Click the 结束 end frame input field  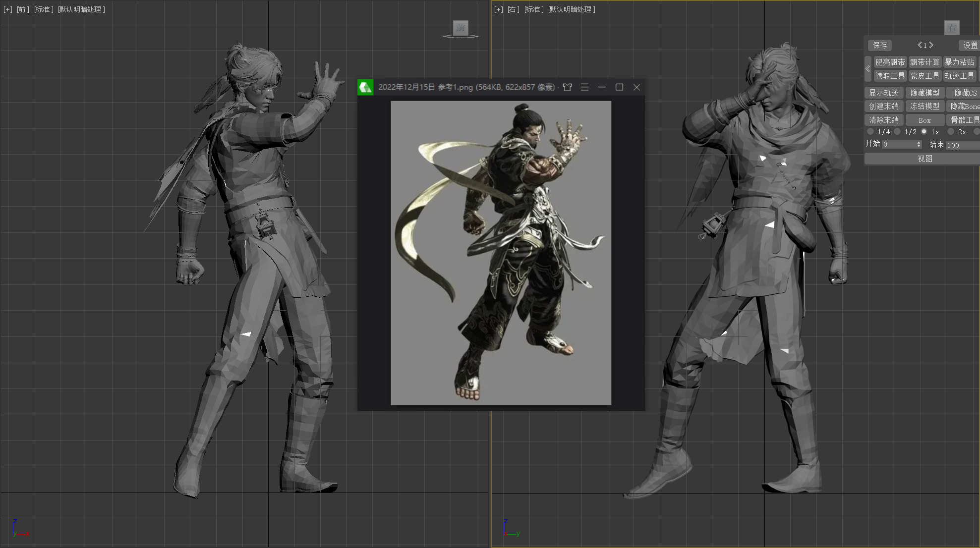click(963, 145)
